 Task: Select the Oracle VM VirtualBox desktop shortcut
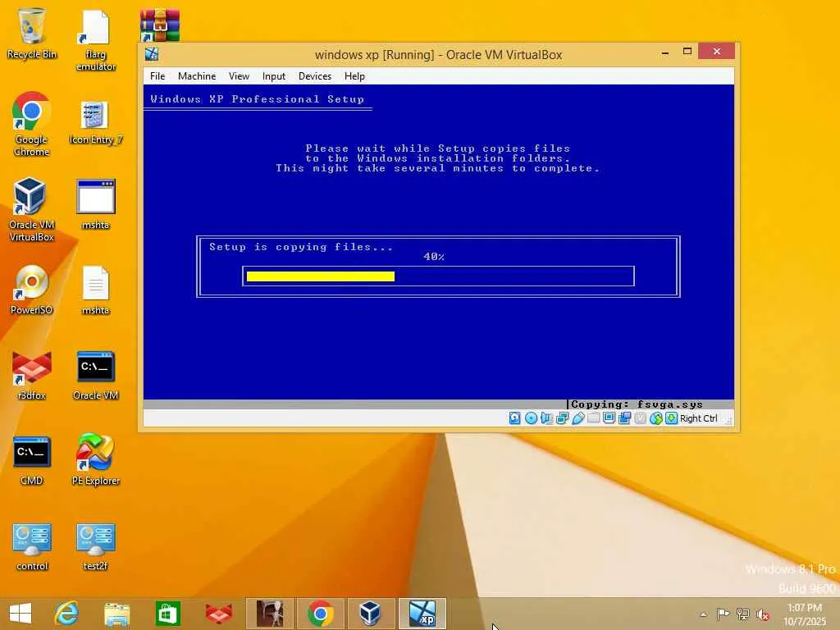click(x=32, y=209)
